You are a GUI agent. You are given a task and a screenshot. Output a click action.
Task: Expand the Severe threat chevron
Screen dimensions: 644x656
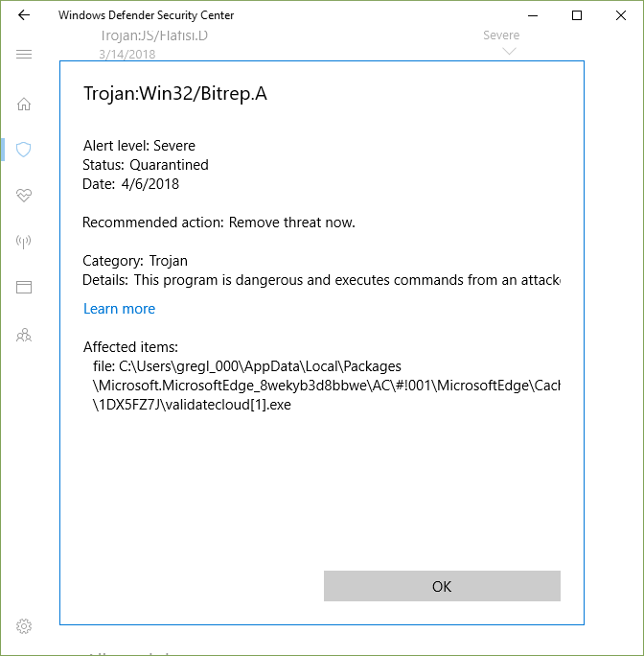[x=509, y=52]
